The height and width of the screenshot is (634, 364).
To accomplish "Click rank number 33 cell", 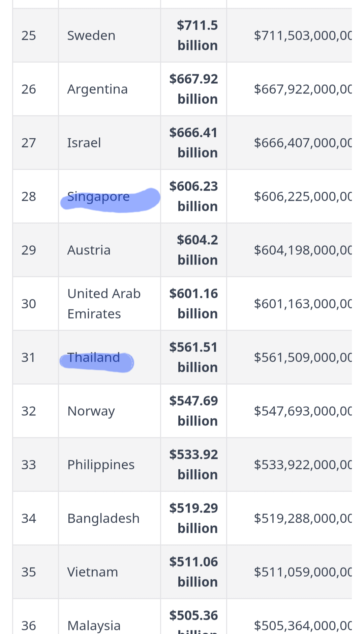I will [35, 465].
